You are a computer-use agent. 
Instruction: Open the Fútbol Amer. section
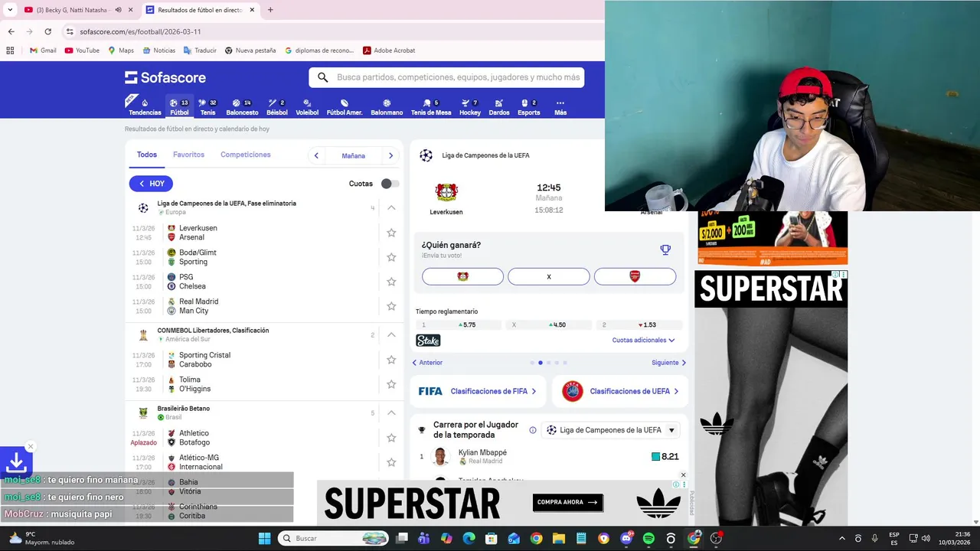345,106
